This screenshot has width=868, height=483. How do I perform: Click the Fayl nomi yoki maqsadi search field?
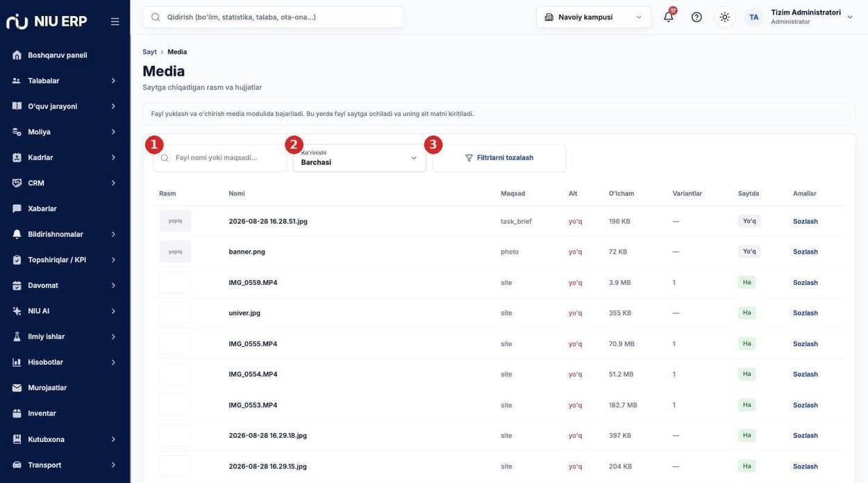[220, 158]
